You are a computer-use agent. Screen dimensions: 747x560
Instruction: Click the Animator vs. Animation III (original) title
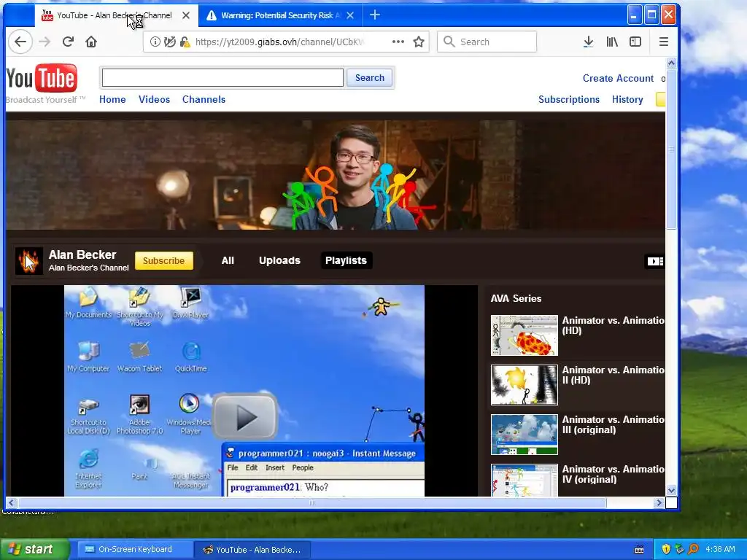point(613,424)
